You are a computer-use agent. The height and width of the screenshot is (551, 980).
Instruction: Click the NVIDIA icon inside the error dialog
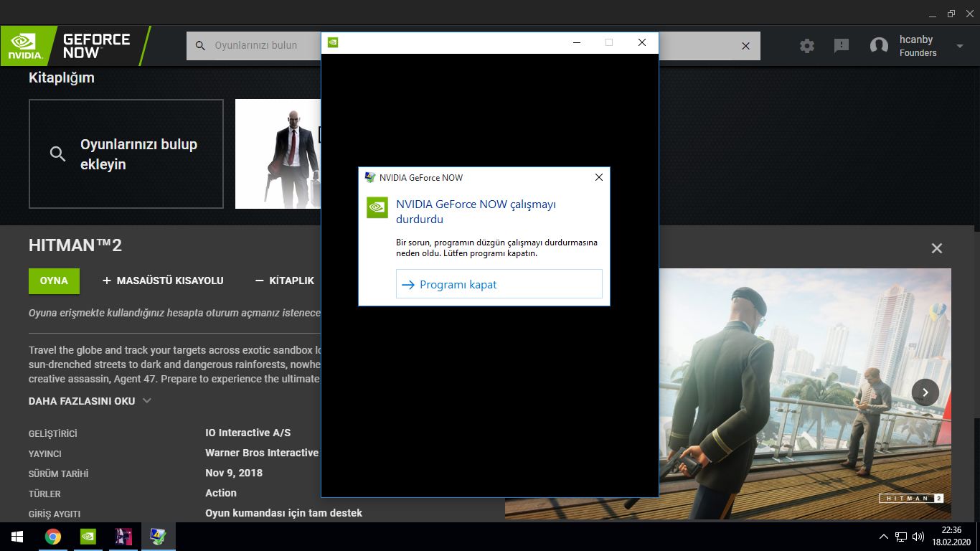tap(377, 207)
